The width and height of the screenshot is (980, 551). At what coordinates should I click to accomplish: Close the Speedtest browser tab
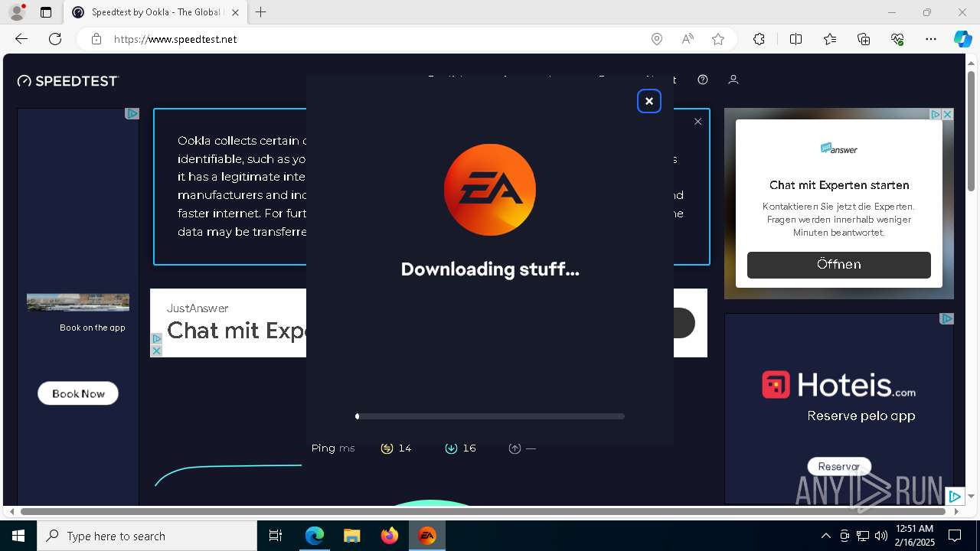[x=235, y=12]
